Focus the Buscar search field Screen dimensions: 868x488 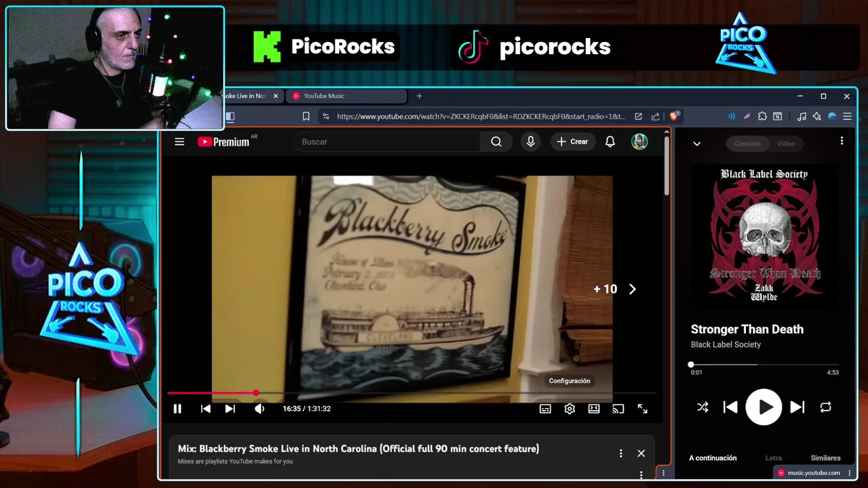click(387, 142)
